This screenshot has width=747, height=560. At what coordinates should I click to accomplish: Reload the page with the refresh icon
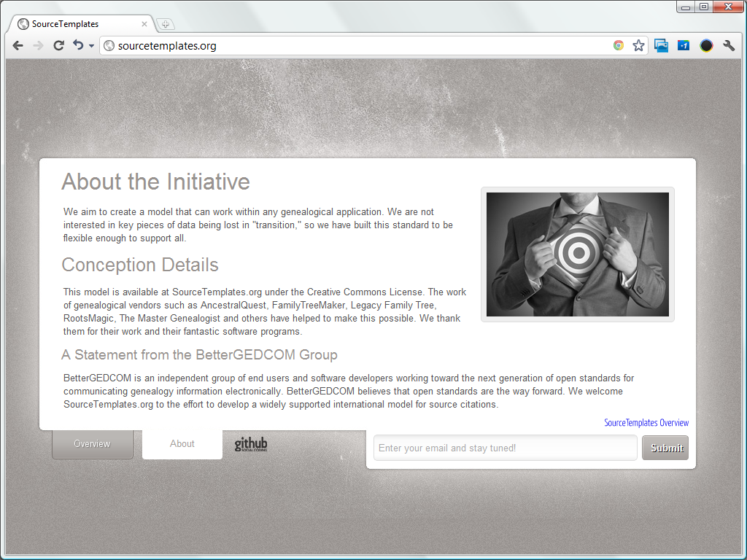pos(58,46)
